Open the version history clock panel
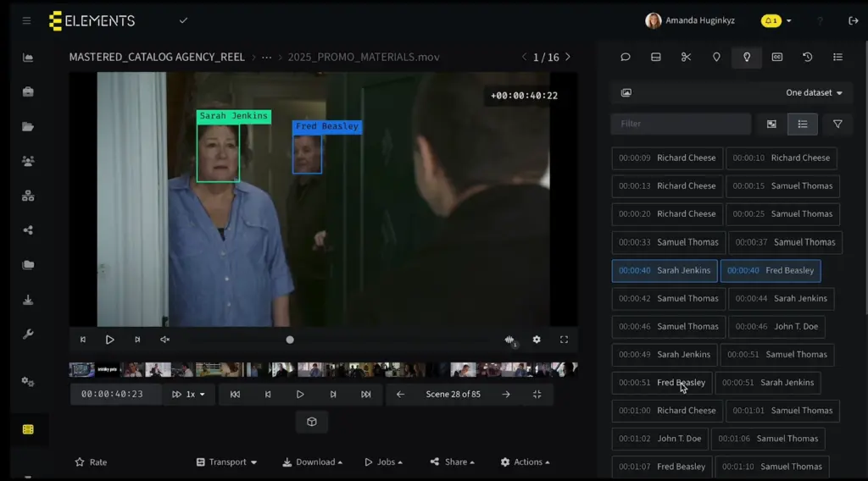The height and width of the screenshot is (481, 868). tap(807, 58)
